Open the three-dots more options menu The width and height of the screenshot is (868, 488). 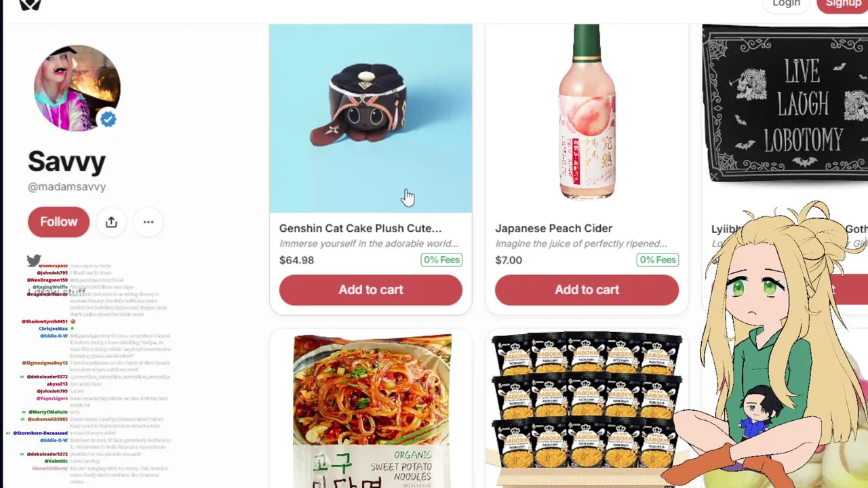(x=149, y=222)
